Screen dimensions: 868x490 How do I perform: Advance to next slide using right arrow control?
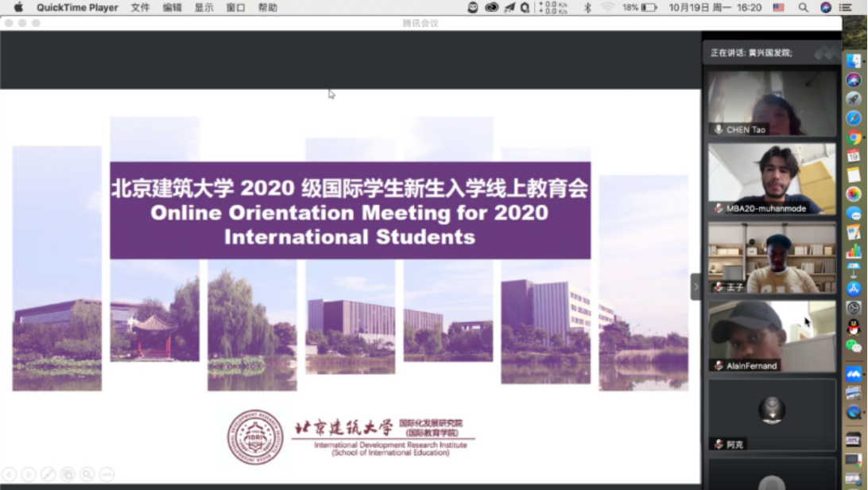29,475
